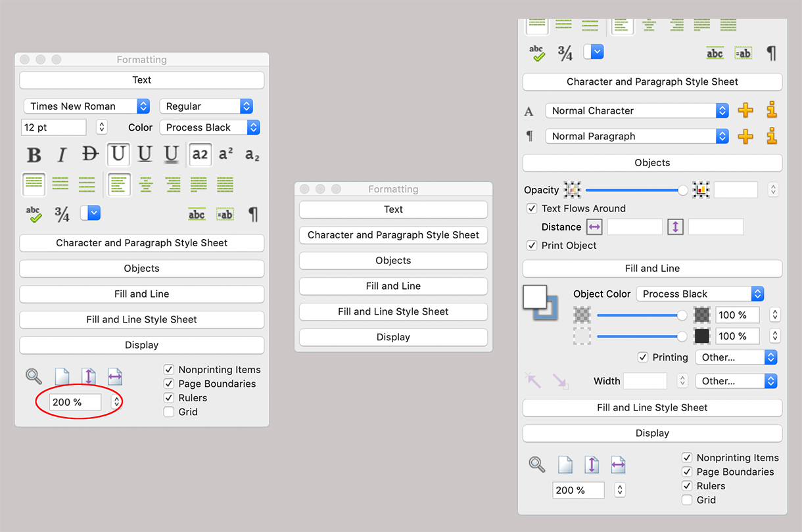Expand the Normal Paragraph style dropdown
The height and width of the screenshot is (532, 802).
tap(636, 136)
